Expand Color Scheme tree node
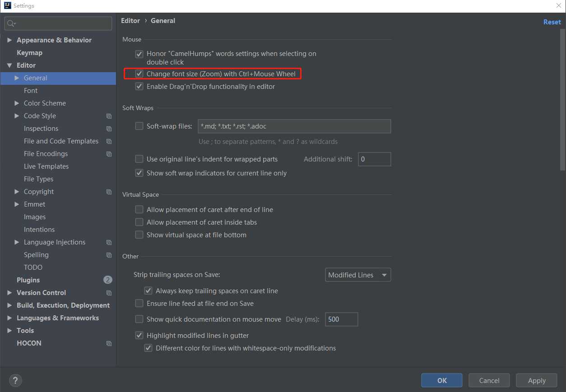 point(17,103)
